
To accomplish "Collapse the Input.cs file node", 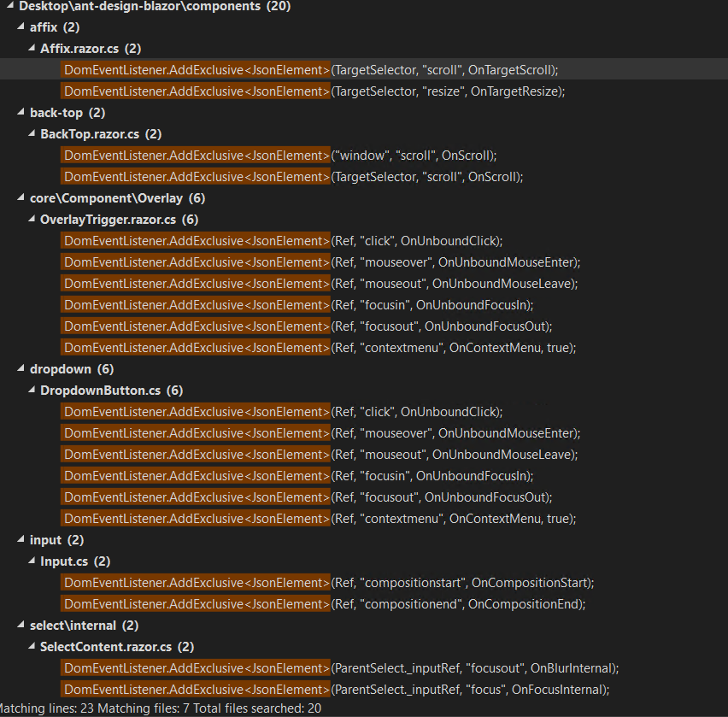I will [32, 561].
